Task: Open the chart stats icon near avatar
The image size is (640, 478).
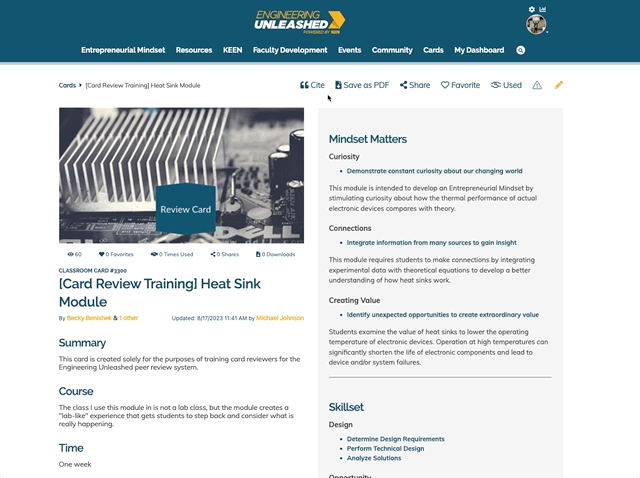Action: [542, 9]
